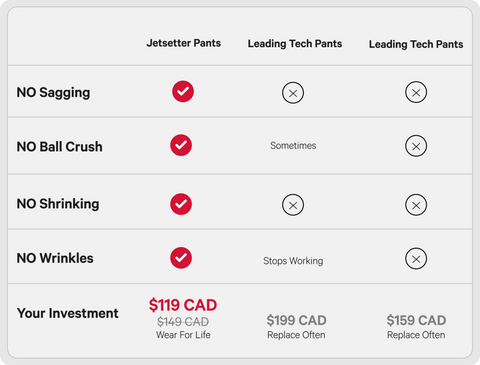Click the $159 CAD price

pos(416,320)
